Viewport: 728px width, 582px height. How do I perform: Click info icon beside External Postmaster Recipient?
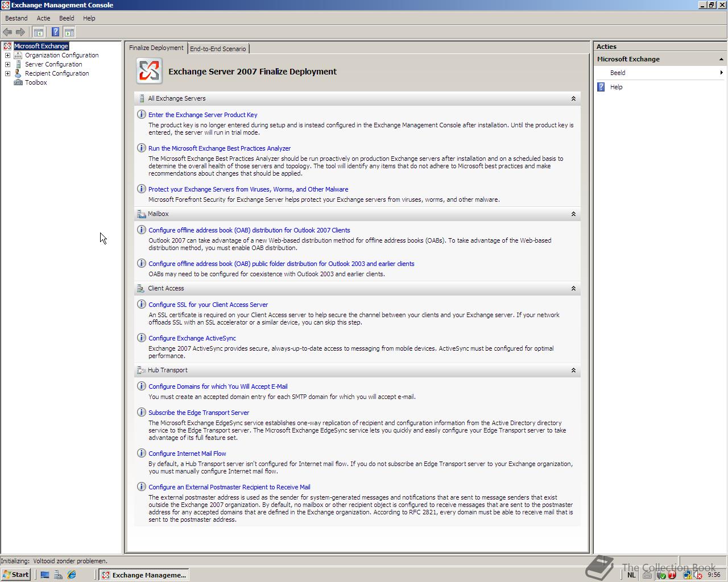click(x=142, y=487)
